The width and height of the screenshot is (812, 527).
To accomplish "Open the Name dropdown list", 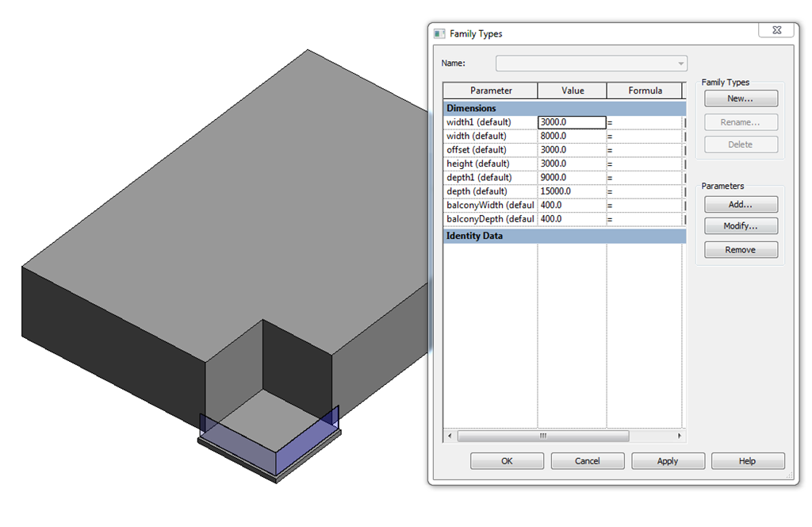I will click(x=681, y=63).
